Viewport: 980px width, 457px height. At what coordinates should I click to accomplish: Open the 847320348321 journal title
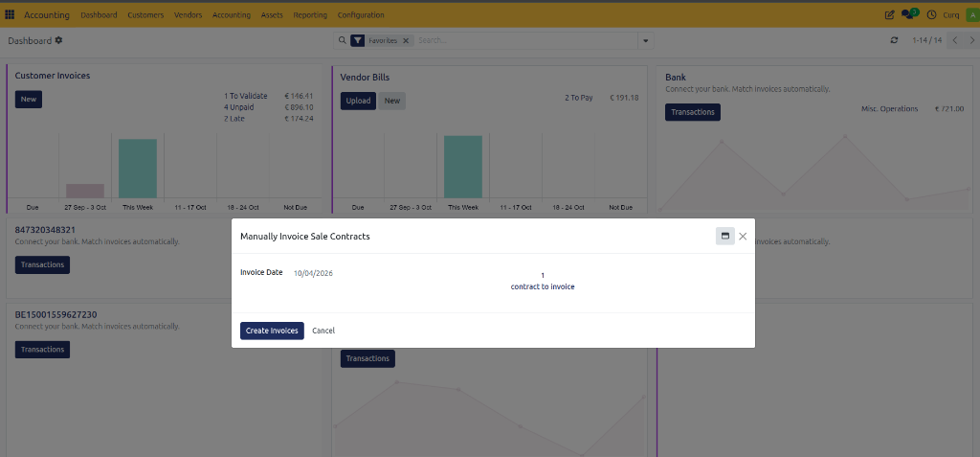coord(45,230)
